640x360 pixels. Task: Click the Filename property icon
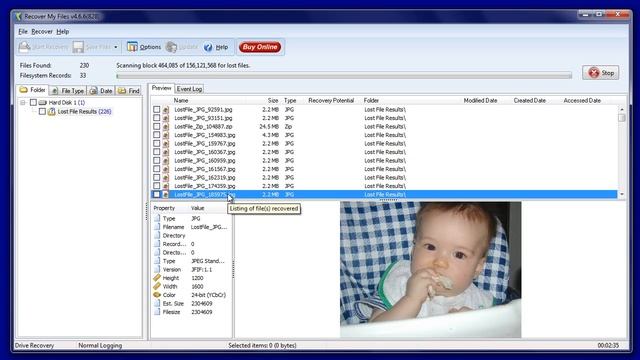157,227
